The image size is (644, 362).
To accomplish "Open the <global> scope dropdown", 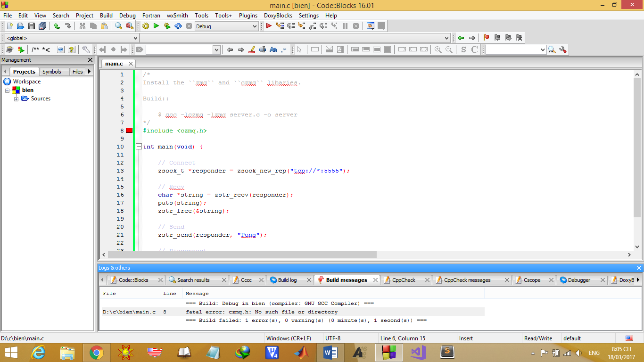I will pos(72,38).
